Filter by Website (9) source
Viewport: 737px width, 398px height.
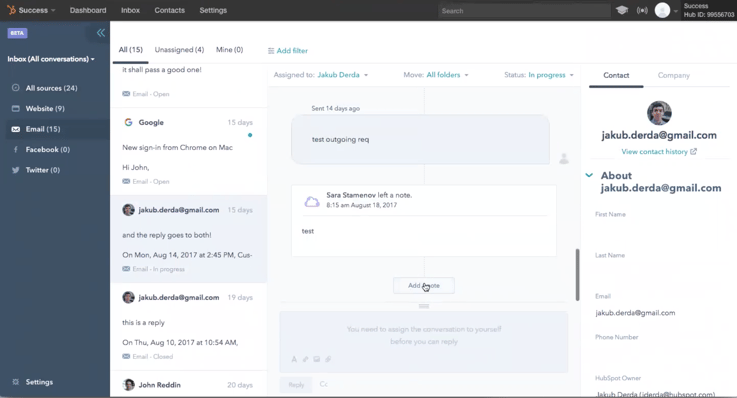click(38, 109)
